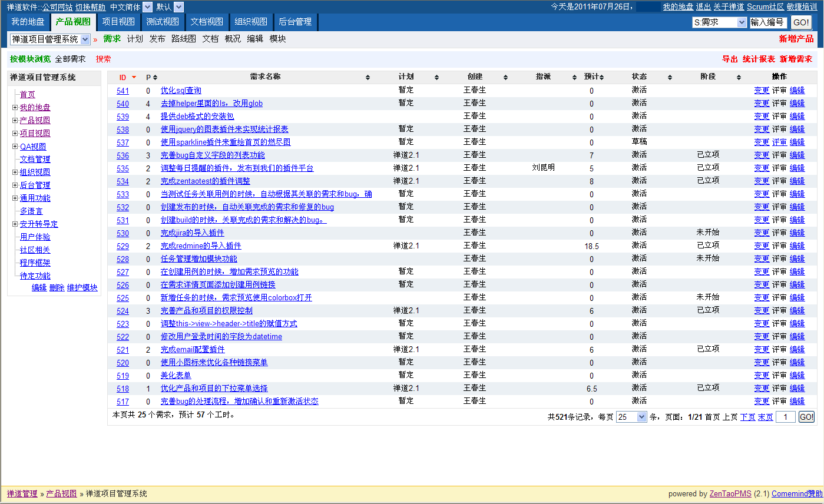Click the descending sort arrow beside ID
Screen dimensions: 824x504
pyautogui.click(x=134, y=78)
